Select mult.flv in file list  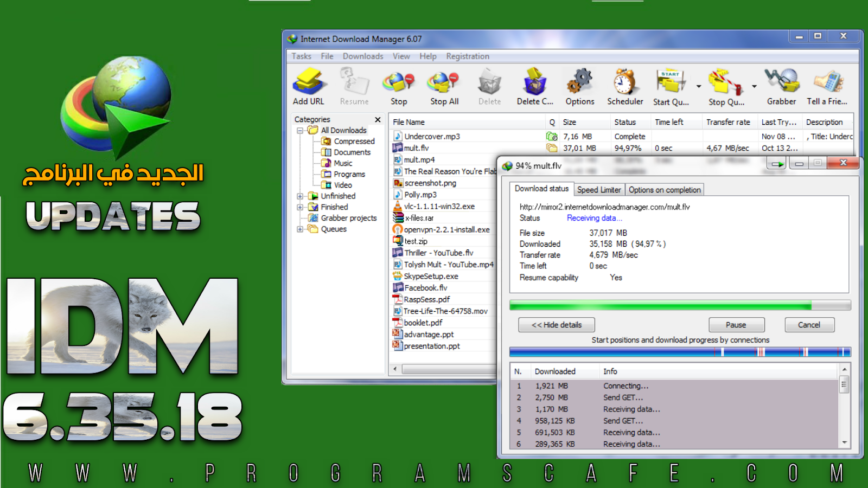coord(621,148)
